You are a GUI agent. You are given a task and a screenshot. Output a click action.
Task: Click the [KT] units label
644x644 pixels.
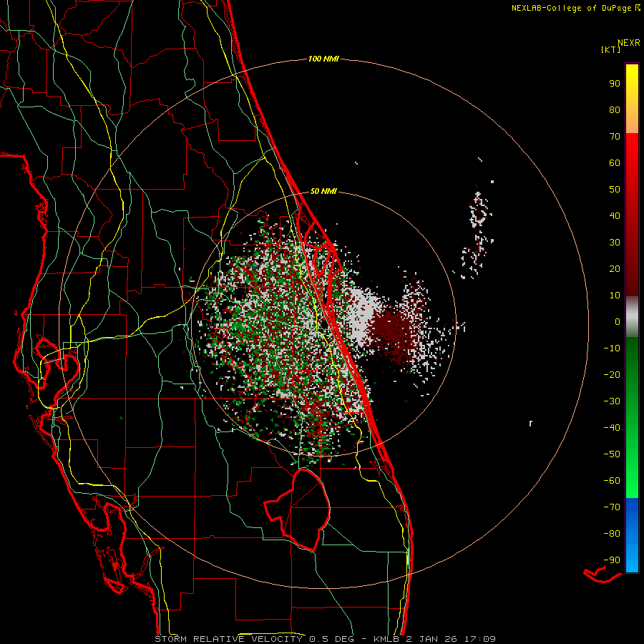point(611,49)
